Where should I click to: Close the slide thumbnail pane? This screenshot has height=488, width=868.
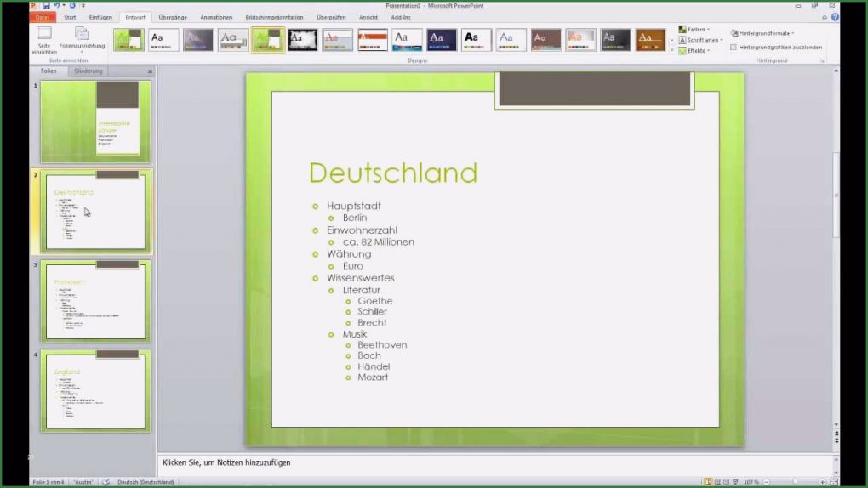(150, 71)
